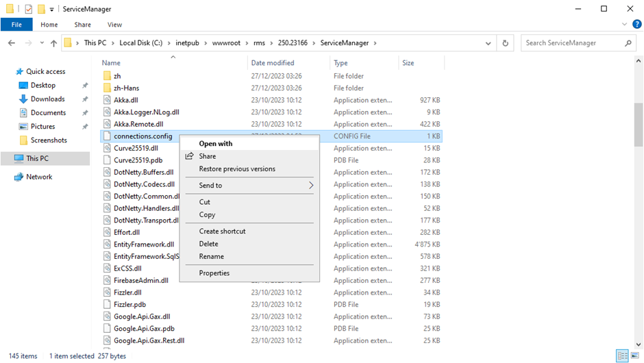This screenshot has width=644, height=363.
Task: Click the Akka.dll file icon
Action: pyautogui.click(x=107, y=100)
